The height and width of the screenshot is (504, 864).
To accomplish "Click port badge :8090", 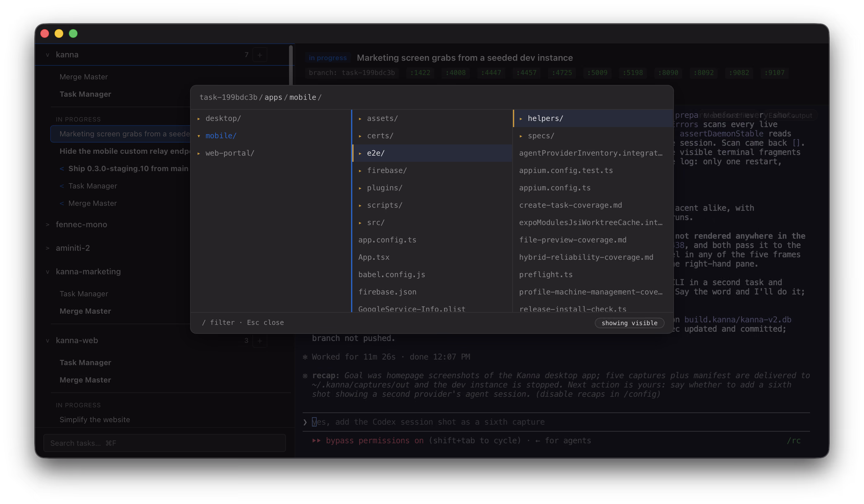I will click(668, 73).
